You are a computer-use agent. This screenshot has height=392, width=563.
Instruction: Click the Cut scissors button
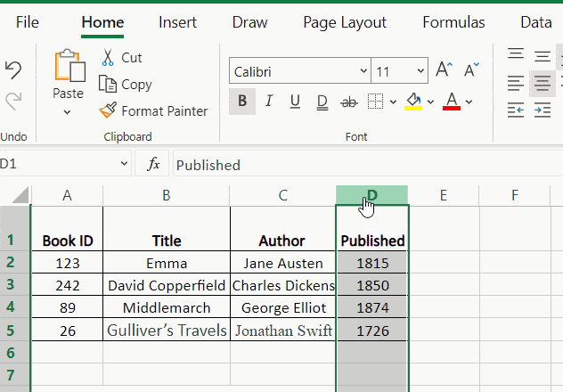point(120,57)
